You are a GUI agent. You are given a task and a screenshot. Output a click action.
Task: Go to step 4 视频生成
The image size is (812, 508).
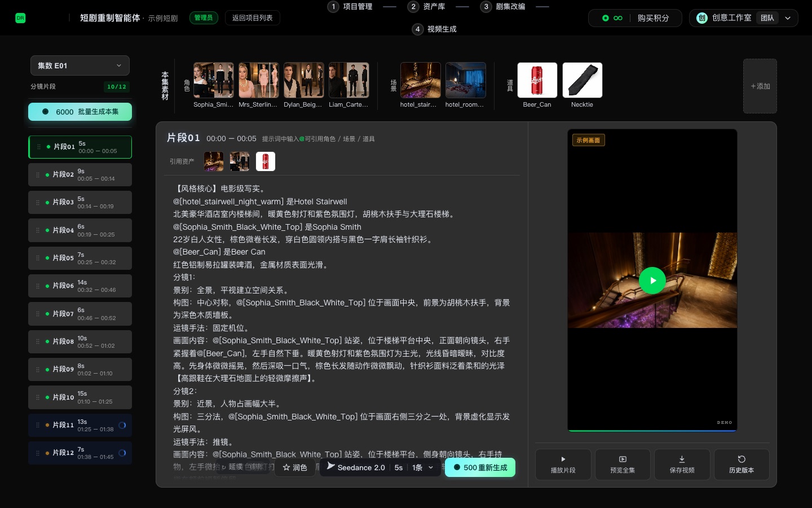[x=434, y=29]
